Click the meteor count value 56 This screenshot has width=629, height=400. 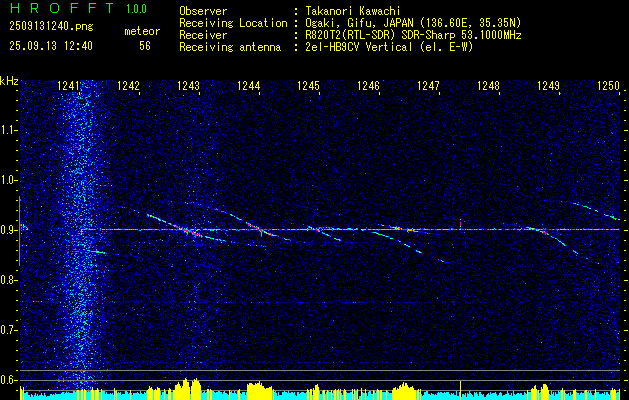coord(145,46)
